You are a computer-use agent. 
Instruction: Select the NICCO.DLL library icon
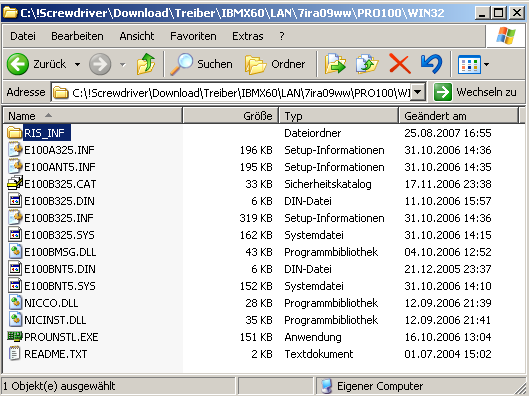[15, 303]
